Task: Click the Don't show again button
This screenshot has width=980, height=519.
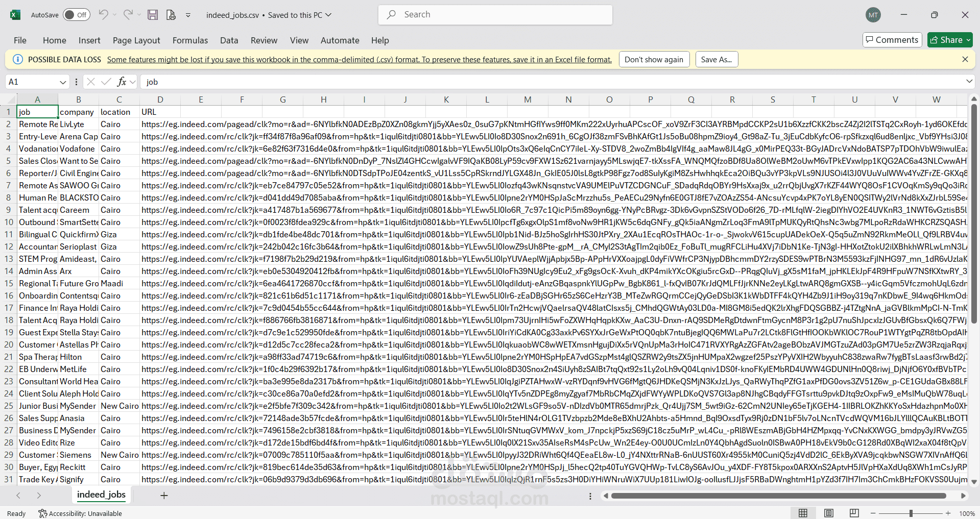Action: [x=654, y=60]
